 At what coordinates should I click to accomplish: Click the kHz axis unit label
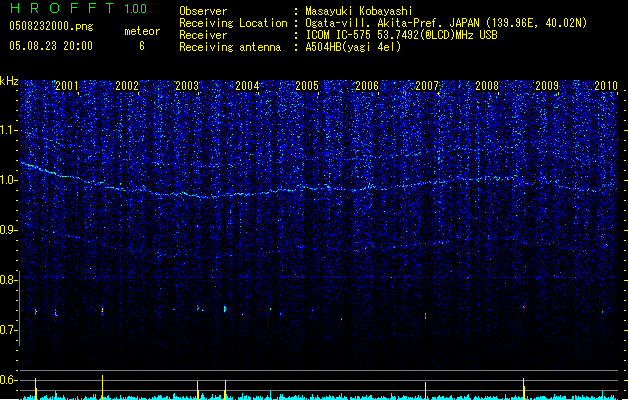coord(9,81)
